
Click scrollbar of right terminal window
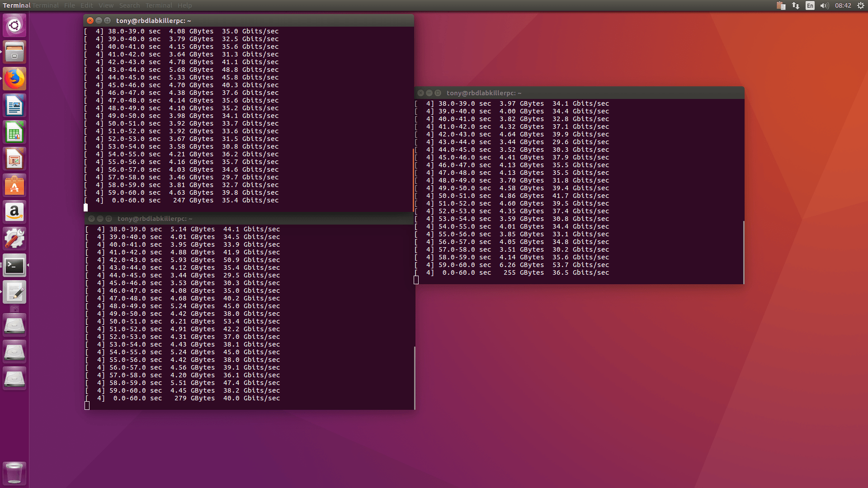743,251
